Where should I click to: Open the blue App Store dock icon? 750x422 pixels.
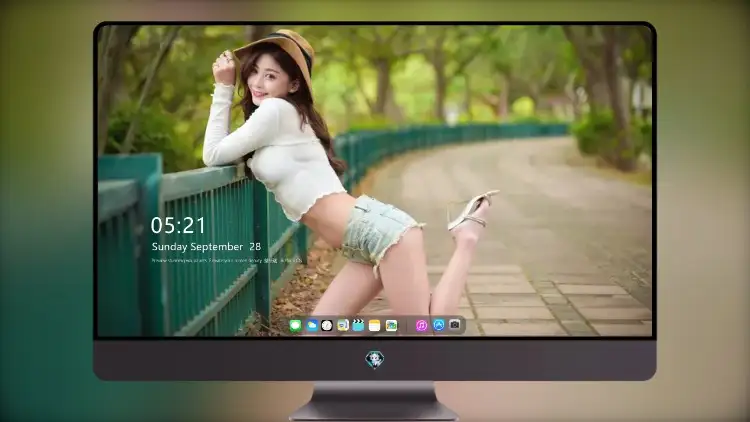pos(439,325)
